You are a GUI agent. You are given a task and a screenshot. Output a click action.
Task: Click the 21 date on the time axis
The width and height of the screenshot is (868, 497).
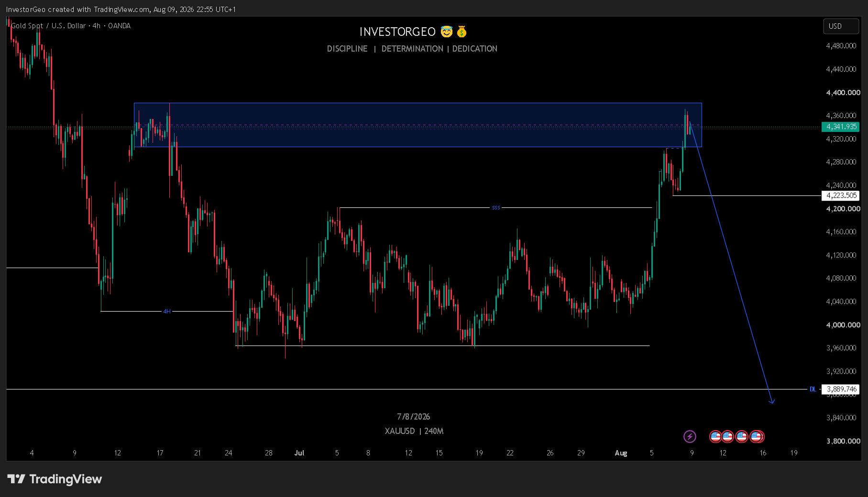tap(198, 453)
